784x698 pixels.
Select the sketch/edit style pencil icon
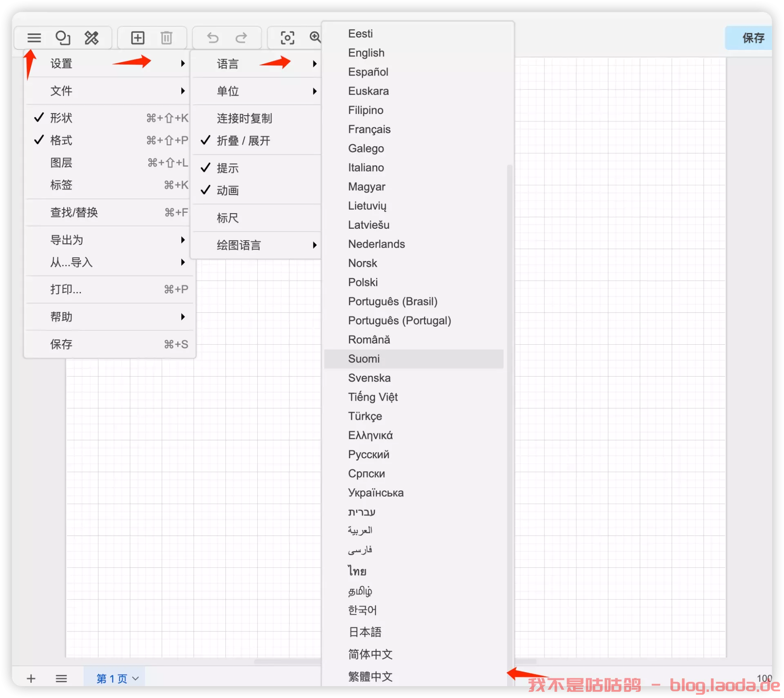pyautogui.click(x=91, y=38)
